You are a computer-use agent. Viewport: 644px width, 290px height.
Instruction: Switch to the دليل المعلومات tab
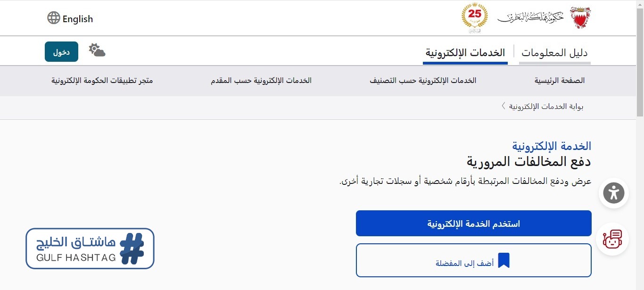tap(555, 53)
